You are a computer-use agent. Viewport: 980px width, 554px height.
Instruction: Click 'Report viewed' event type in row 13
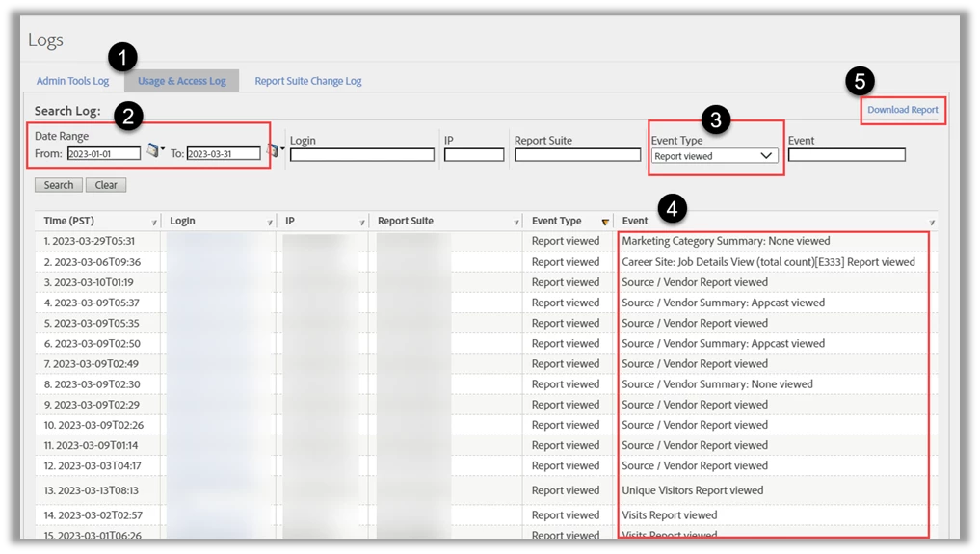[x=565, y=491]
